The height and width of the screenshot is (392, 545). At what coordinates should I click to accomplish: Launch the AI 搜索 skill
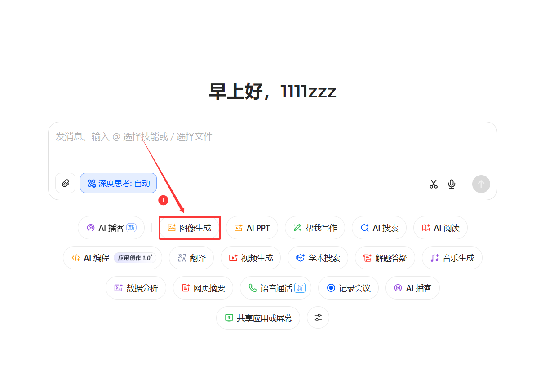[x=379, y=228]
